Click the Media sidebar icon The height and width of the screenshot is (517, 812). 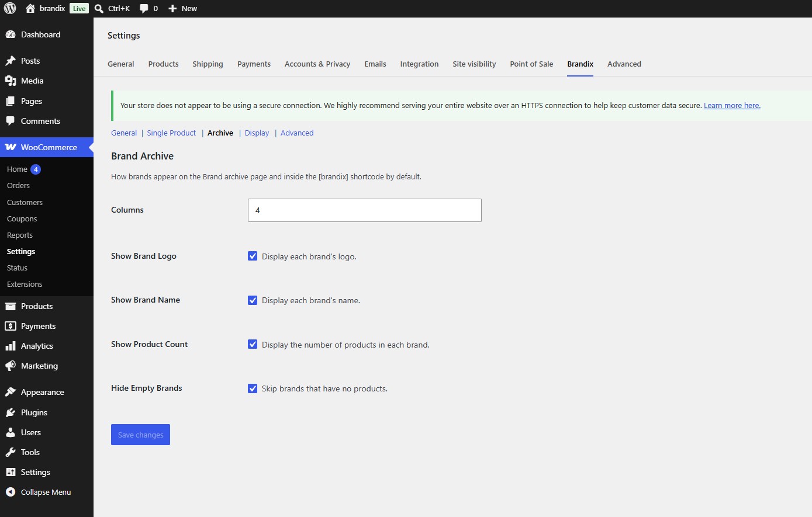pyautogui.click(x=11, y=81)
